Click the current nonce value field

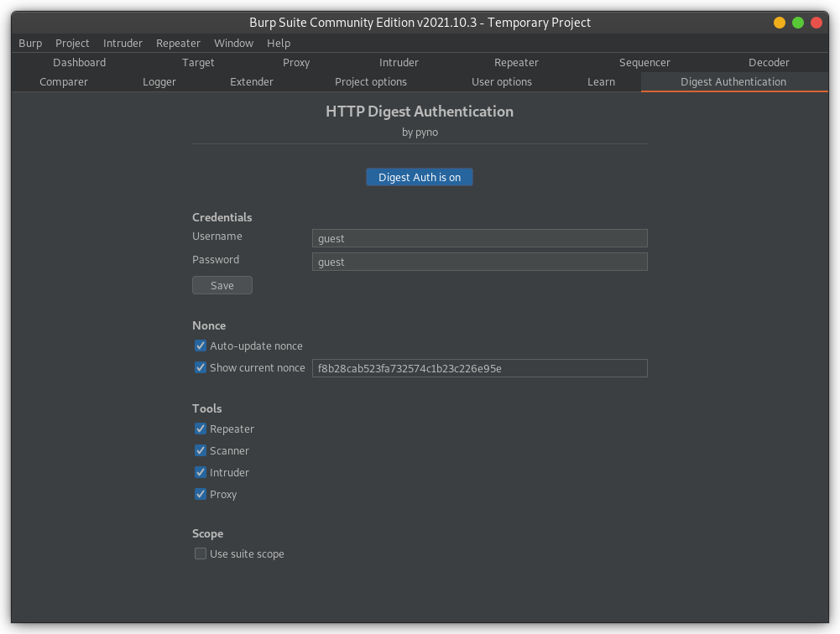479,368
